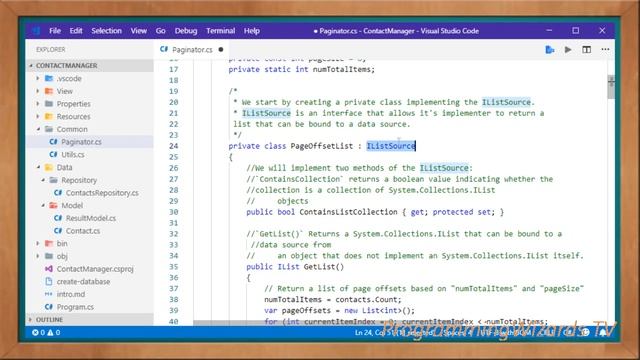Click the C# icon of Utils.cs

tap(53, 154)
